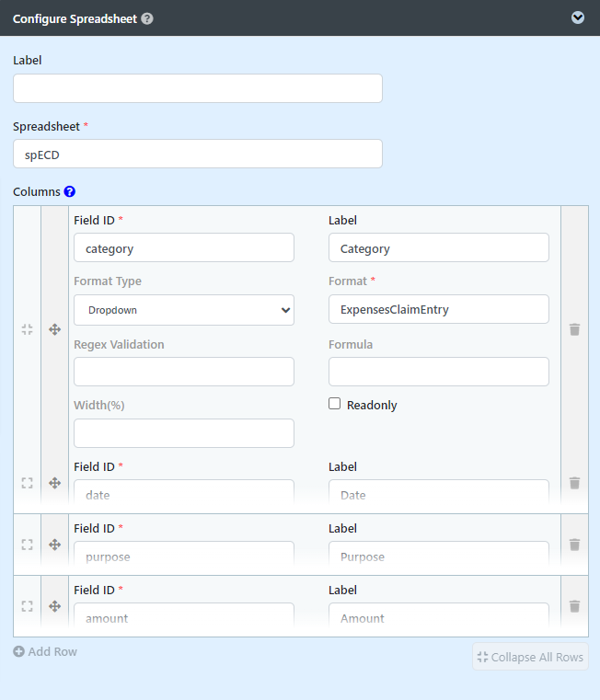Click the Collapse All Rows button
600x700 pixels.
coord(530,658)
